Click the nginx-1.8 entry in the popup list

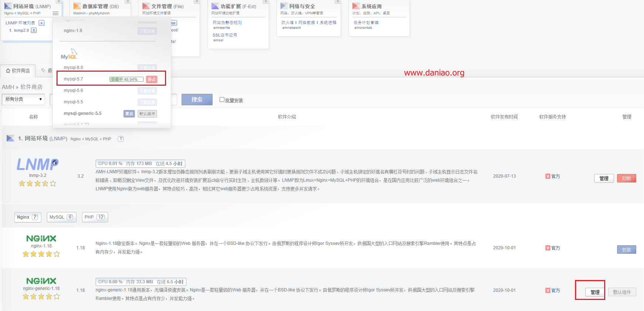73,31
